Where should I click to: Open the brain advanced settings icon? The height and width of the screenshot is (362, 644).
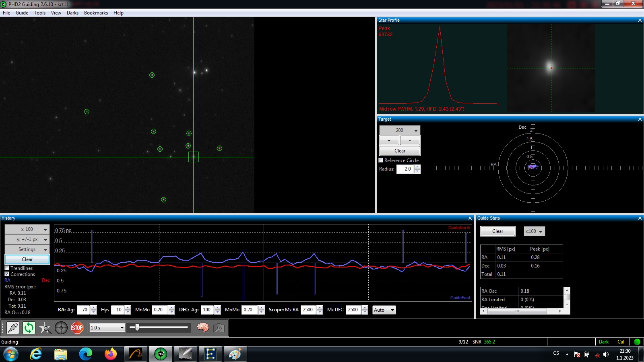203,328
